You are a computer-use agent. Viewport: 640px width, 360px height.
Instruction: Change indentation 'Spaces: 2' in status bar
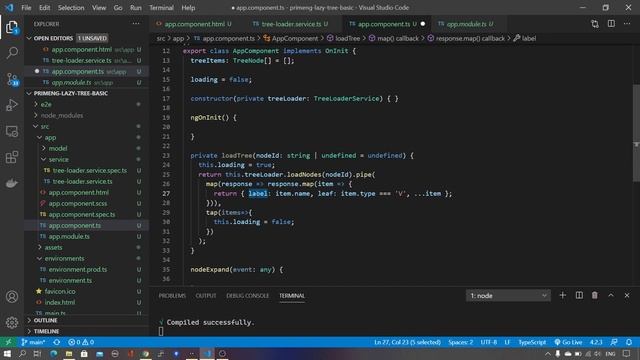[x=460, y=342]
